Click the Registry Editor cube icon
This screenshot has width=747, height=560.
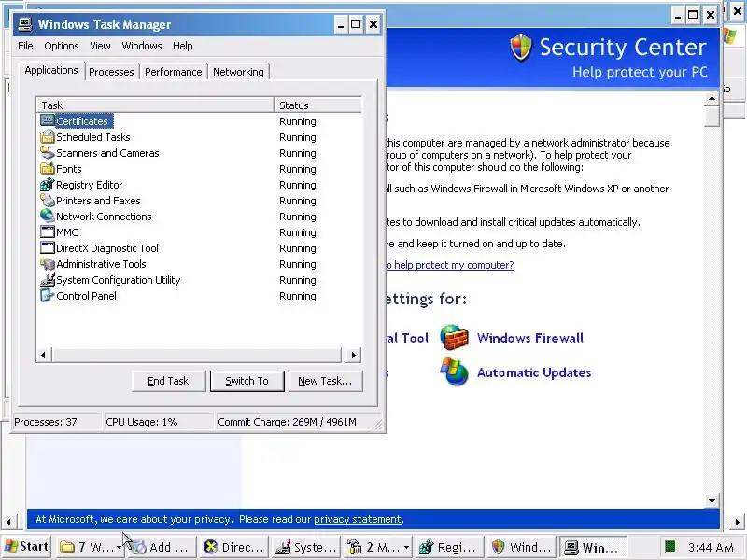(48, 184)
